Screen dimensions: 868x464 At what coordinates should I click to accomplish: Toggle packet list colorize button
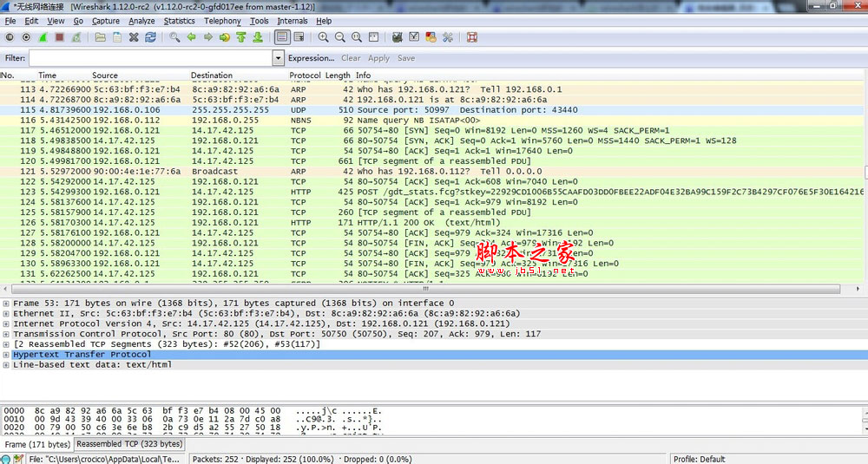(282, 37)
